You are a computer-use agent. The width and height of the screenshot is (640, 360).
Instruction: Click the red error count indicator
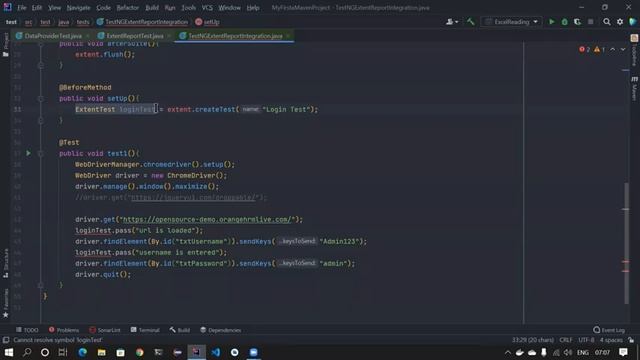[584, 49]
